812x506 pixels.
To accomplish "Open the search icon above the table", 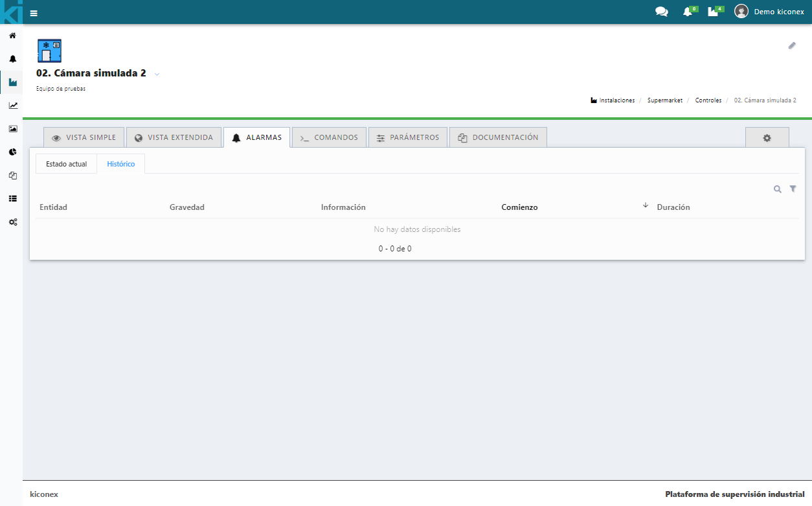I will pyautogui.click(x=777, y=189).
